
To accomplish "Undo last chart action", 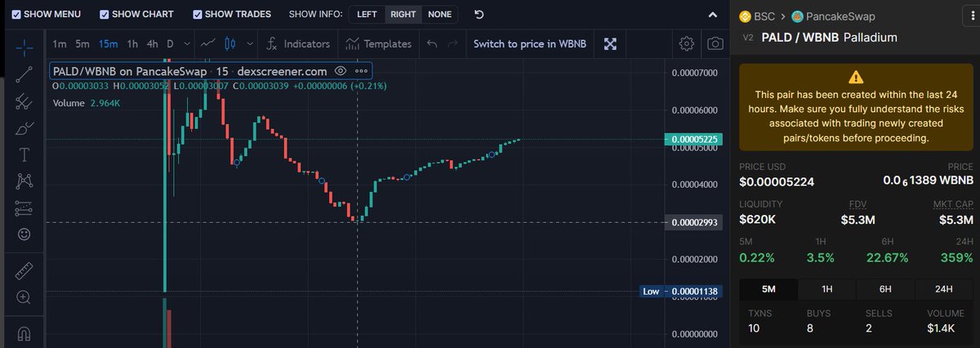I will click(432, 43).
